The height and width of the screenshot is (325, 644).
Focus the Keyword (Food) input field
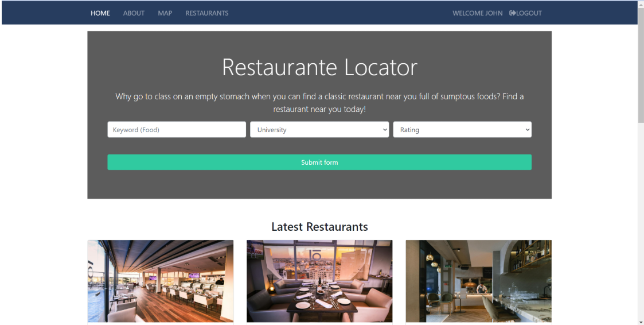click(177, 130)
